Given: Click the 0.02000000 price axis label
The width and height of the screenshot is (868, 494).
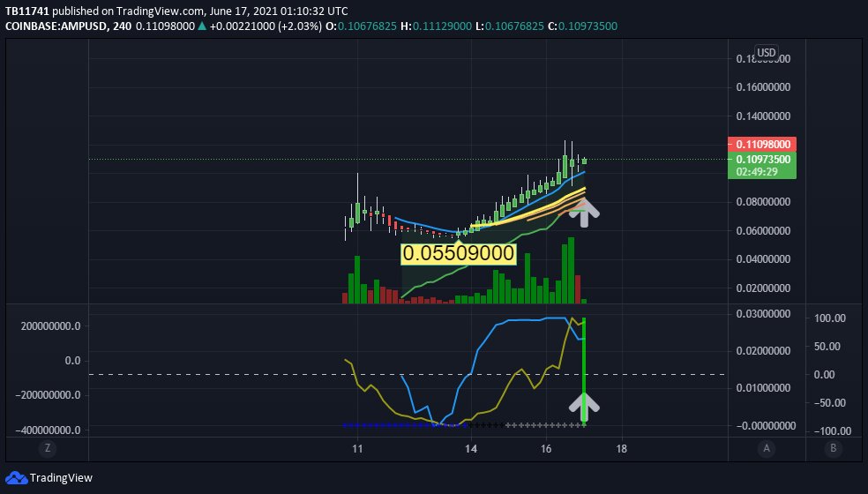Looking at the screenshot, I should coord(763,288).
